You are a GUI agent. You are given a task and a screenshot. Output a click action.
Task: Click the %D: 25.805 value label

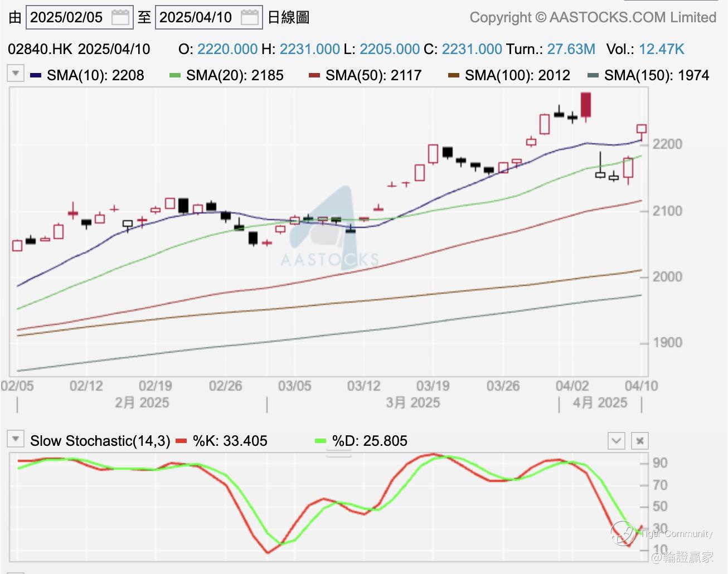tap(370, 441)
